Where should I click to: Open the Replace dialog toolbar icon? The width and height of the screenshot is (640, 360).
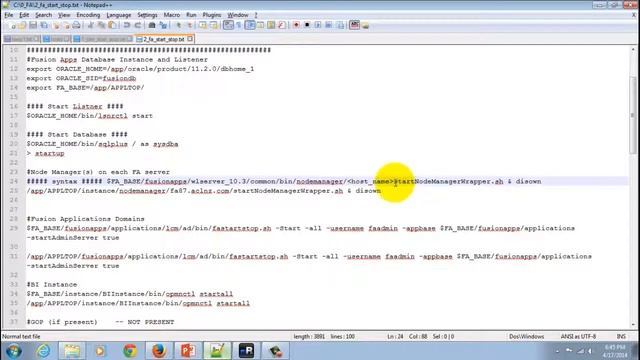[x=163, y=25]
